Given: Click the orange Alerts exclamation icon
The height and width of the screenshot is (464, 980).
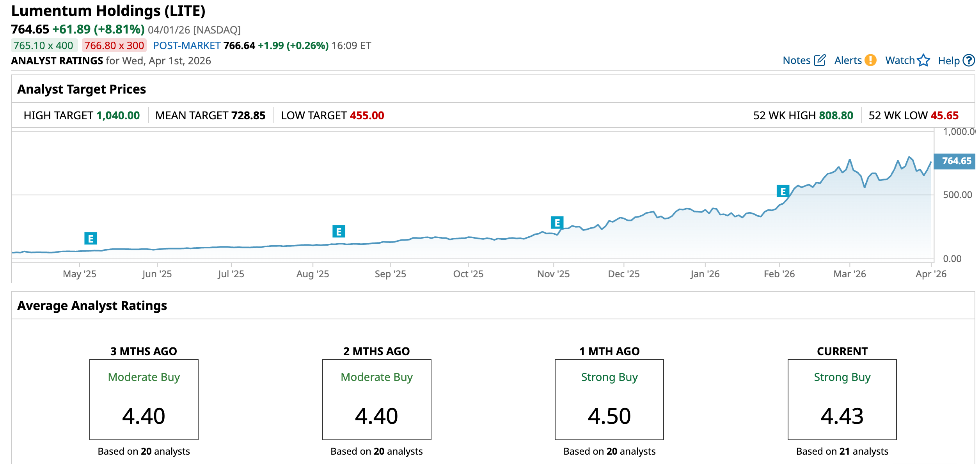Looking at the screenshot, I should click(x=870, y=60).
